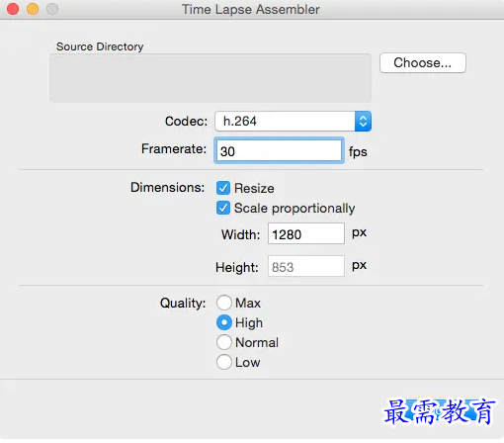Viewport: 504px width, 443px height.
Task: Select the High quality radio button
Action: [x=224, y=322]
